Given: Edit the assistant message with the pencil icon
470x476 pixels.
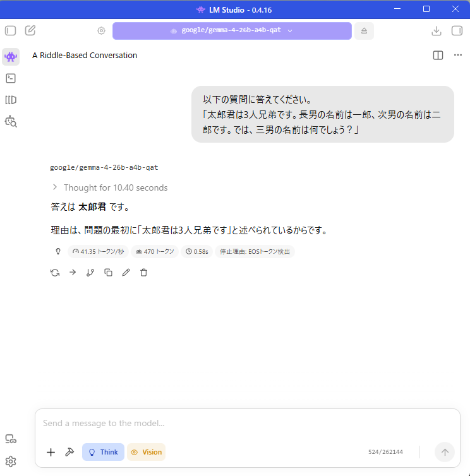Looking at the screenshot, I should (126, 273).
